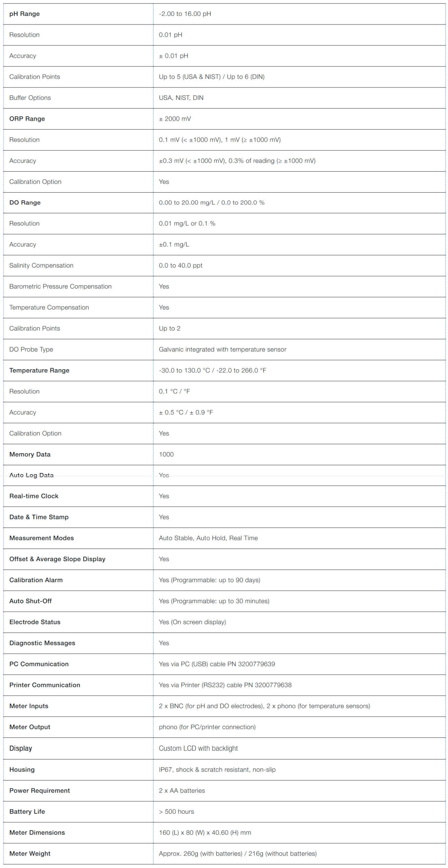This screenshot has height=868, width=448.
Task: Click the Auto Shut-Off value text
Action: [214, 601]
